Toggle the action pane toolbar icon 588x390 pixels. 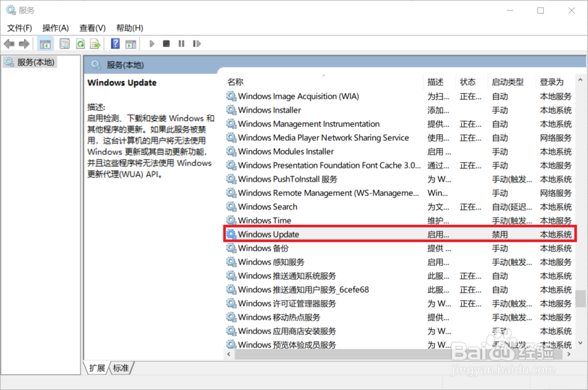pos(131,44)
